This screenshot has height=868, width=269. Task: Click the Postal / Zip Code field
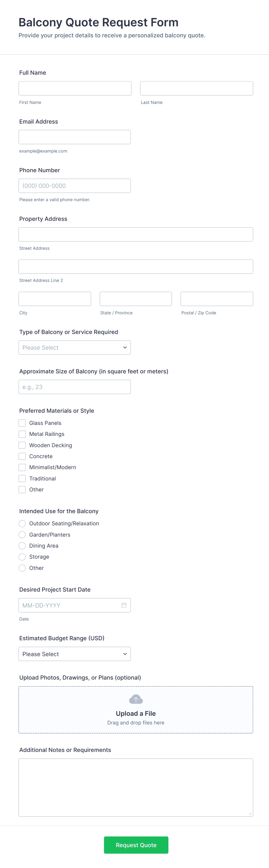216,299
